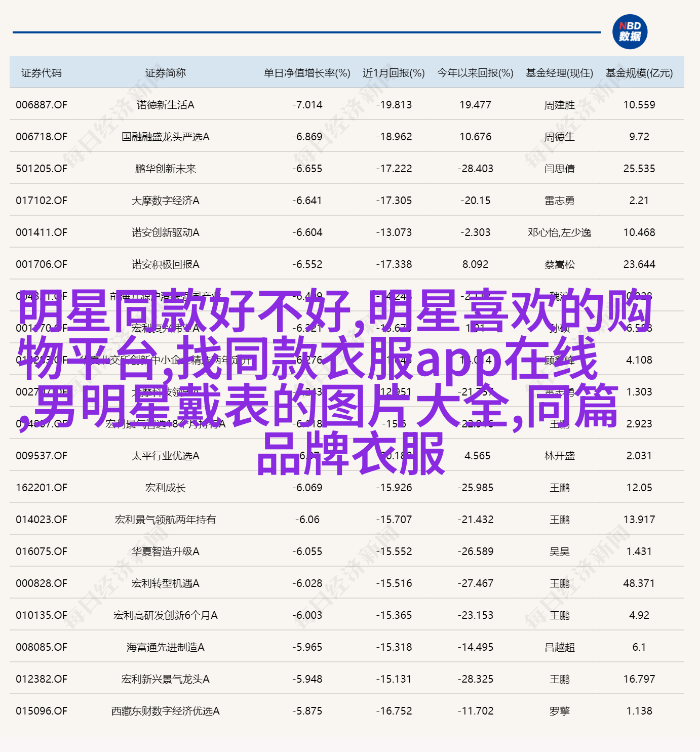Select fund name 诺德新生活A

pos(166,105)
